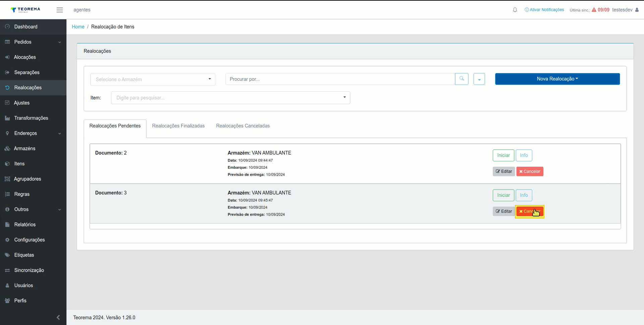Viewport: 644px width, 325px height.
Task: Click the Configurações gear icon
Action: pos(7,240)
